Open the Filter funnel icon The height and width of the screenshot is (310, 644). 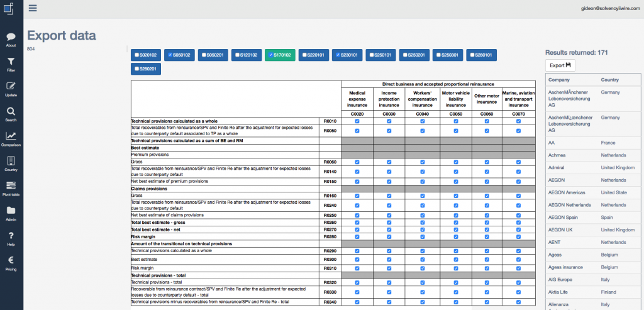11,62
